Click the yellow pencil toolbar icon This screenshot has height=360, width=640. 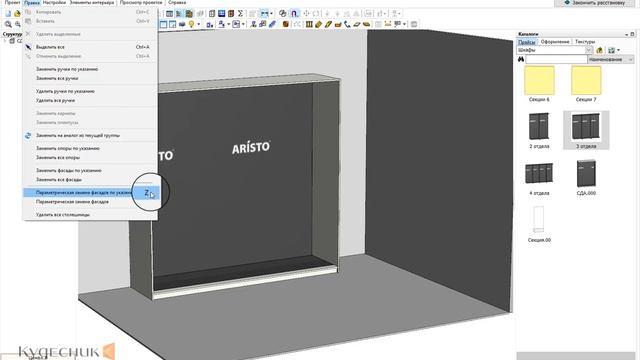pos(328,24)
